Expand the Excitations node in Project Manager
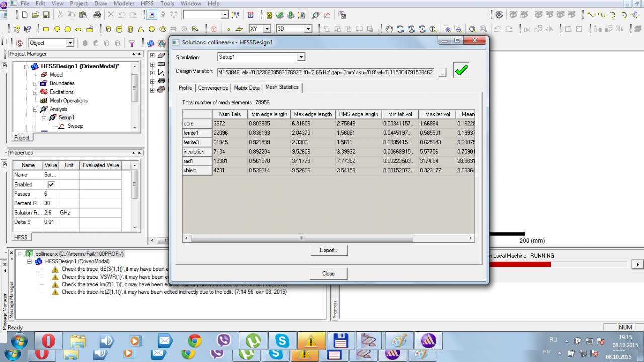 pos(35,92)
